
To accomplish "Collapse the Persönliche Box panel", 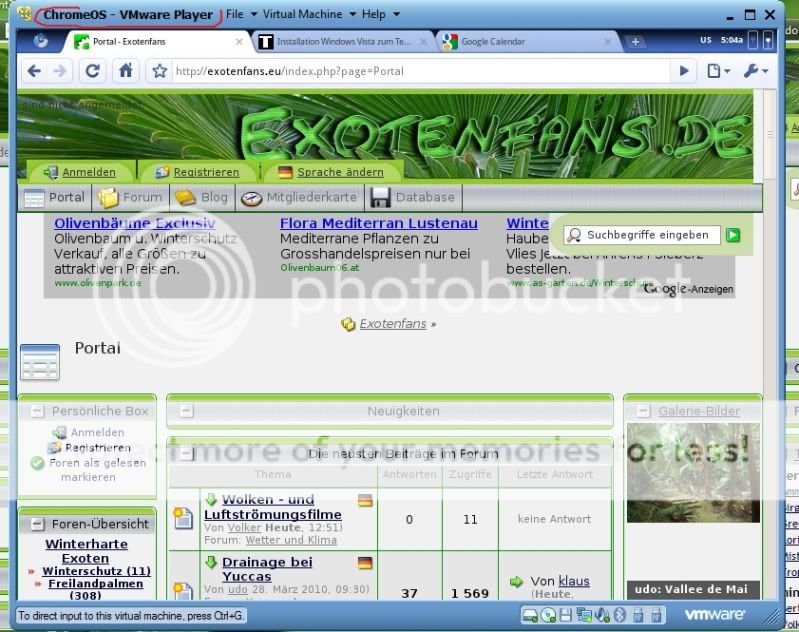I will (37, 411).
